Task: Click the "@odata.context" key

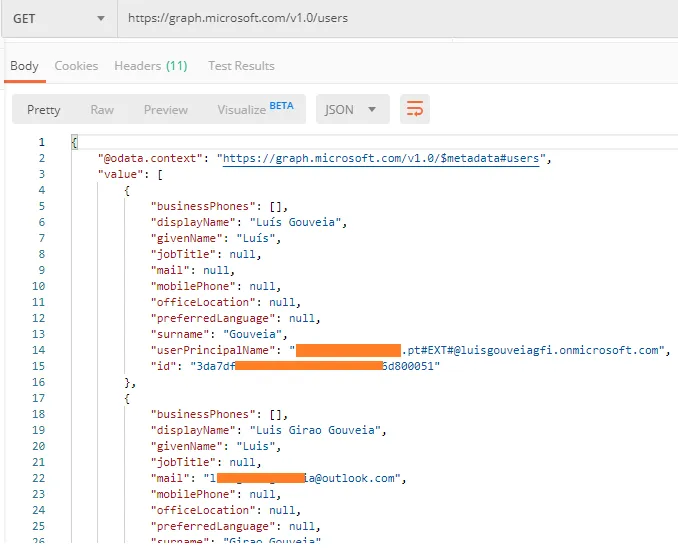Action: click(x=150, y=158)
